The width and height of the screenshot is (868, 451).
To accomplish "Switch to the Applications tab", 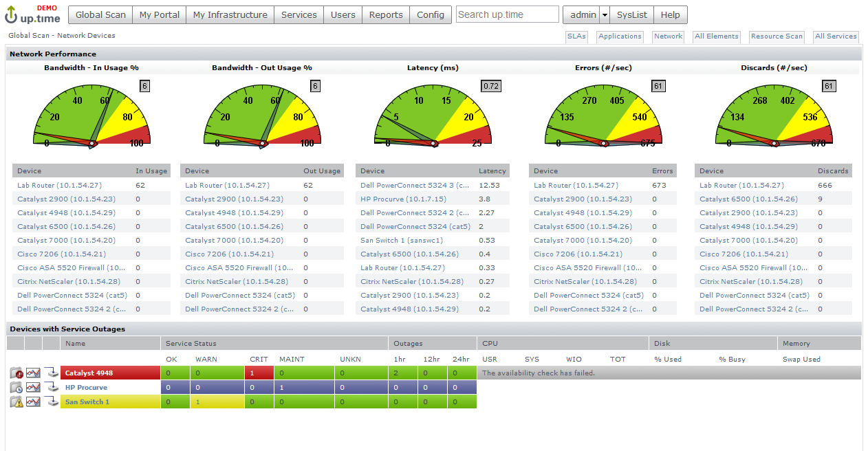I will click(x=620, y=36).
